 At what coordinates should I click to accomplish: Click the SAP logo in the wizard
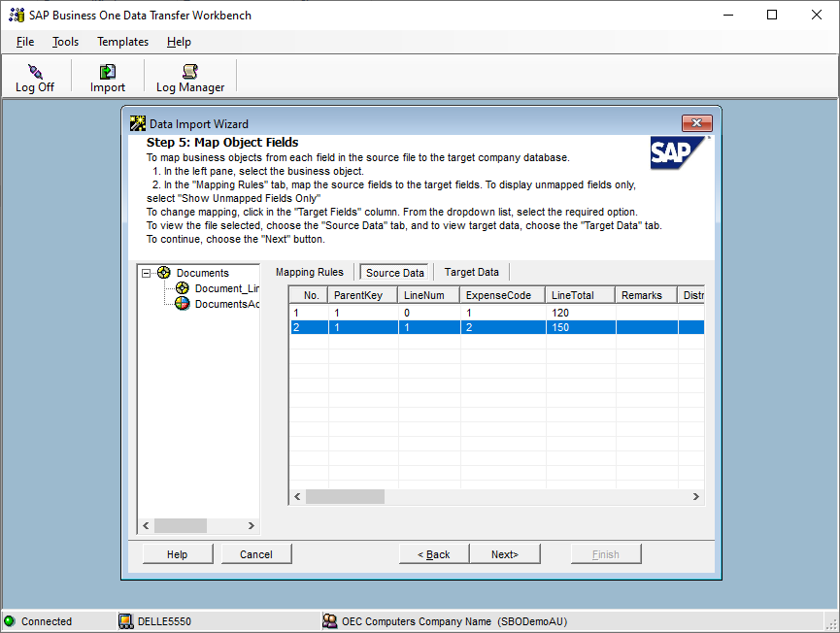point(677,153)
